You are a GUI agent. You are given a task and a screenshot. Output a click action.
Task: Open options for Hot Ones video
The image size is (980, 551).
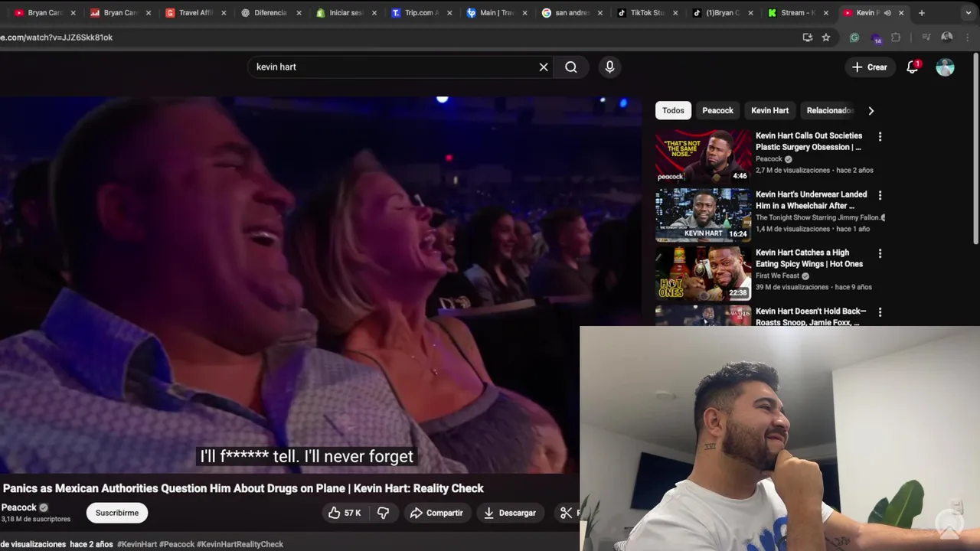click(880, 253)
